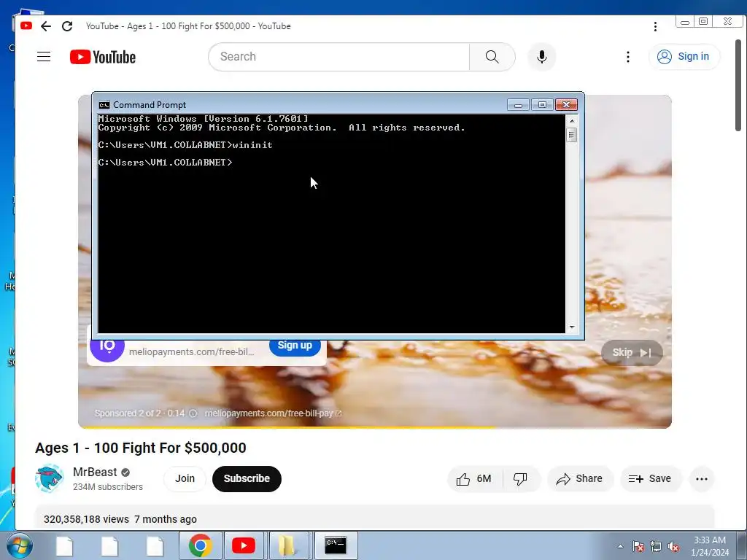This screenshot has height=560, width=747.
Task: Click the search magnifier button
Action: [492, 57]
